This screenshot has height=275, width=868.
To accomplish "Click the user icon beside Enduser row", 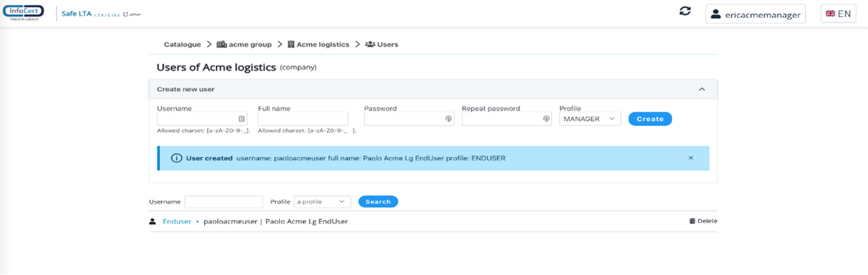I will coord(153,221).
